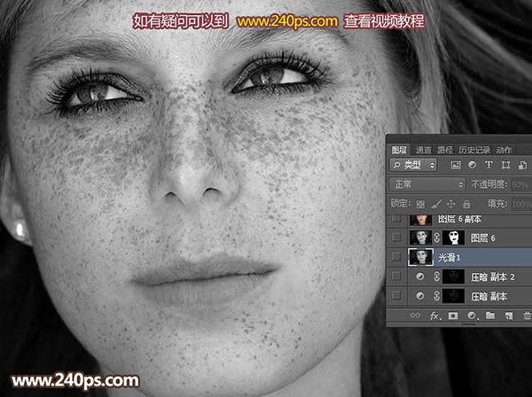The width and height of the screenshot is (532, 397).
Task: Select the 压暗 副本 2 mask thumbnail
Action: (453, 276)
